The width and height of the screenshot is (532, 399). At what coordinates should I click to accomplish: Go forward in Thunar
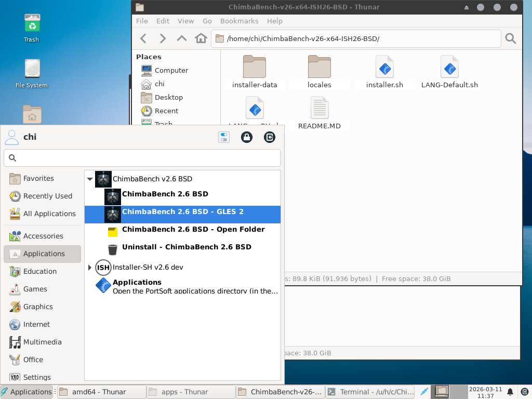(x=163, y=38)
